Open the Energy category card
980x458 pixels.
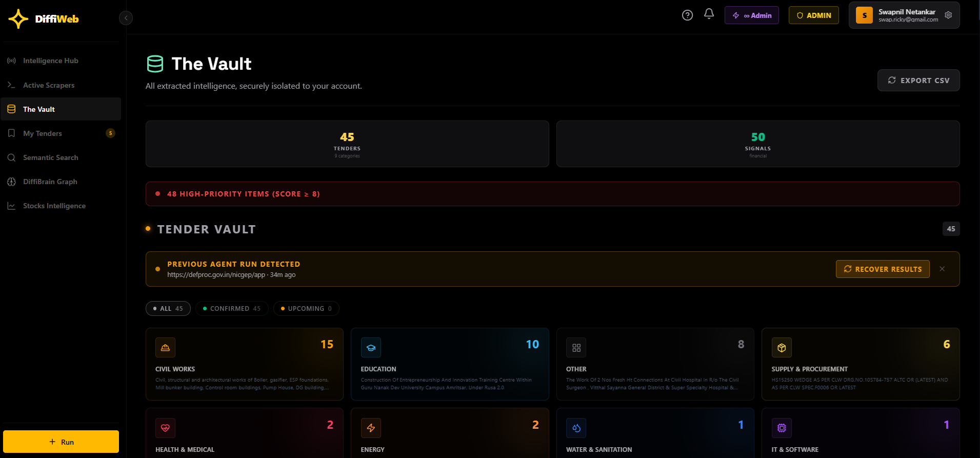point(450,433)
